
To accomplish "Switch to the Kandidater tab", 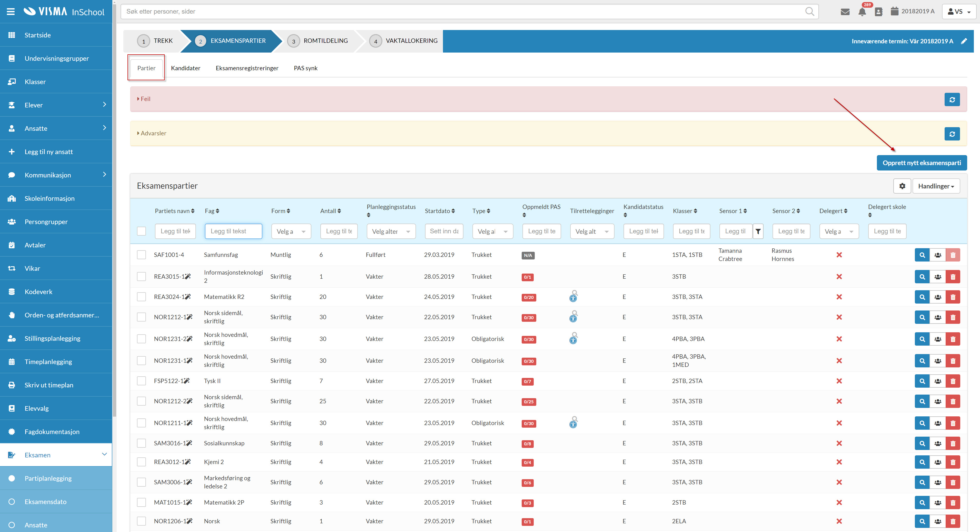I will pos(186,68).
